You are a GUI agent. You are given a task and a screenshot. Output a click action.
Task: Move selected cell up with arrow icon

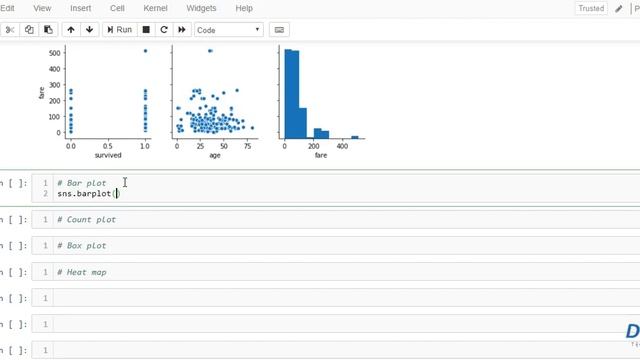[x=71, y=30]
